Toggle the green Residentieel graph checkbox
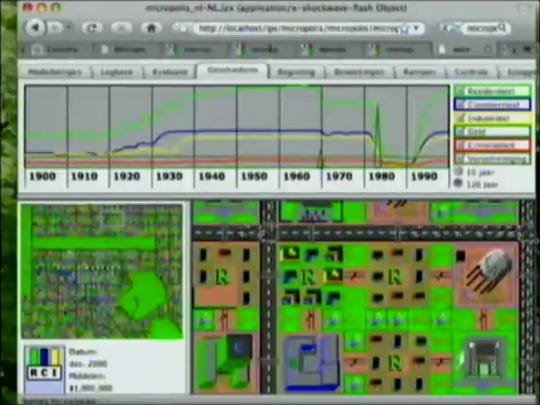The image size is (540, 405). click(x=492, y=91)
